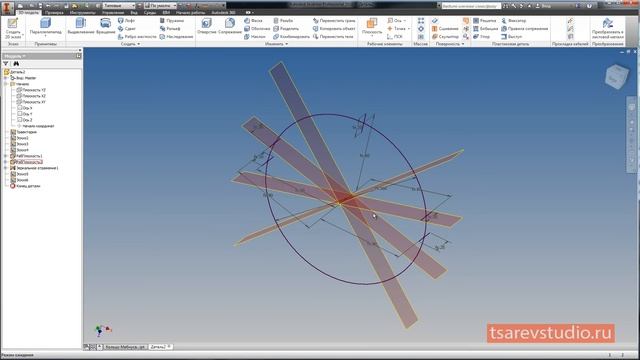Screen dimensions: 640x360
Task: Switch to the Инструменты ribbon tab
Action: pyautogui.click(x=82, y=13)
